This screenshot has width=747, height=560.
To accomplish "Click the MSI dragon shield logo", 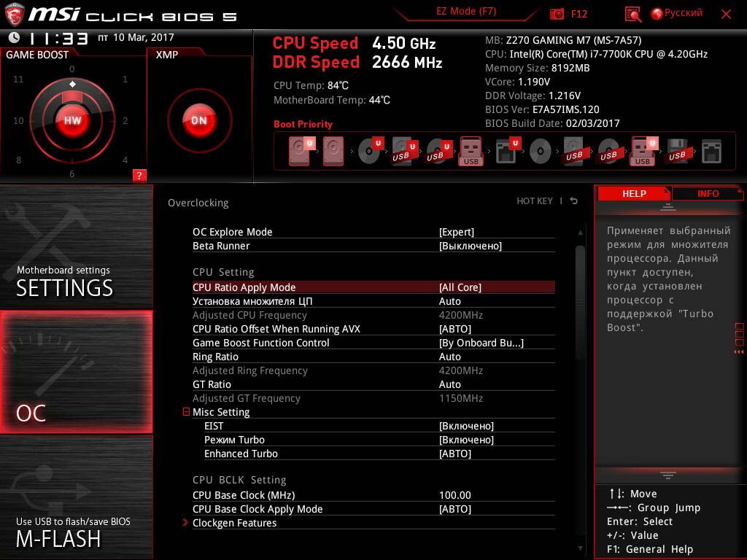I will click(15, 15).
